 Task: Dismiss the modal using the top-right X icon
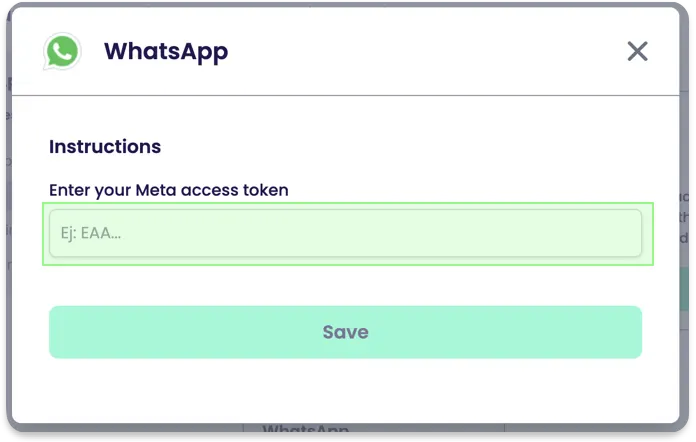(x=637, y=51)
